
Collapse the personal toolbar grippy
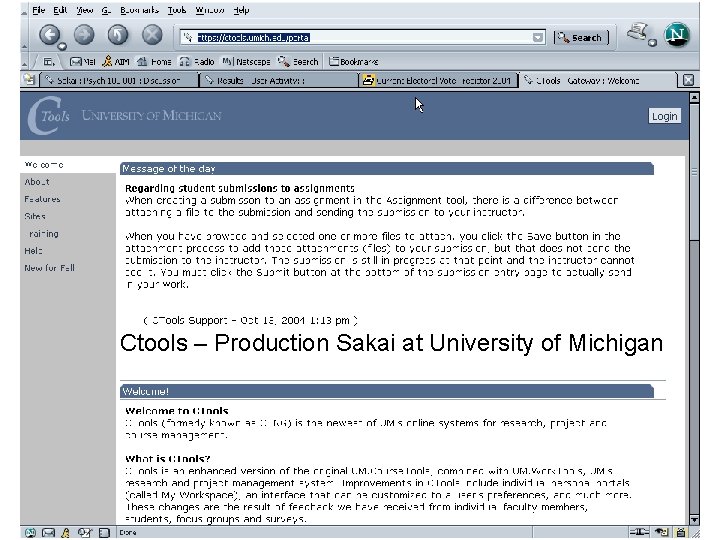(24, 62)
